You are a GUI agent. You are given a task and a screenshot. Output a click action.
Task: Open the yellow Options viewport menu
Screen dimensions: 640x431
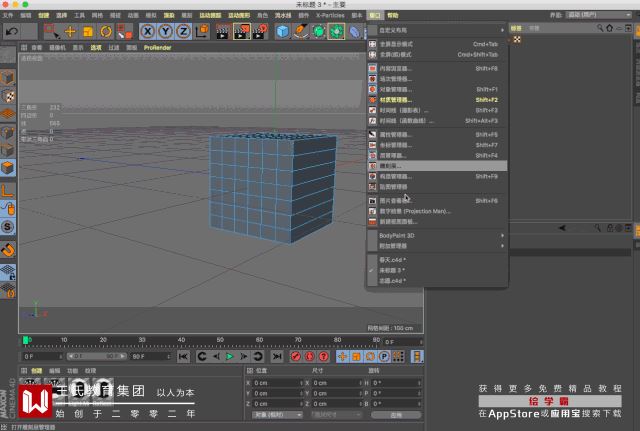point(96,48)
